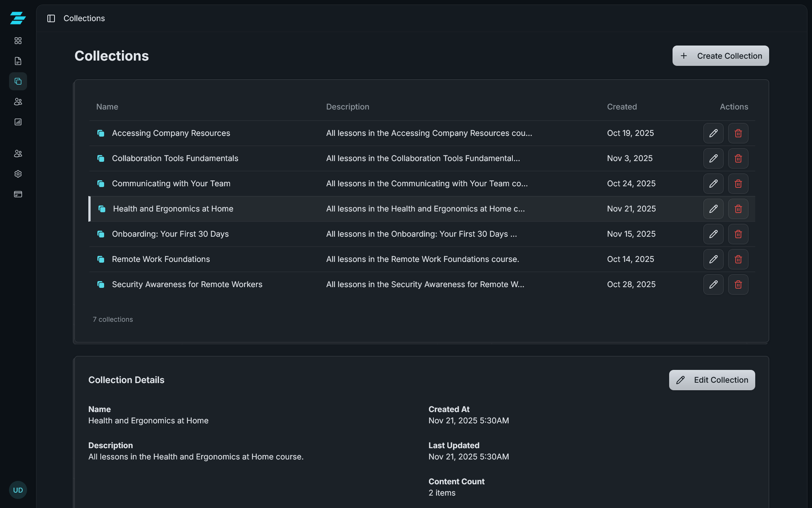This screenshot has width=812, height=508.
Task: Select Security Awareness for Remote Workers name
Action: pos(187,284)
